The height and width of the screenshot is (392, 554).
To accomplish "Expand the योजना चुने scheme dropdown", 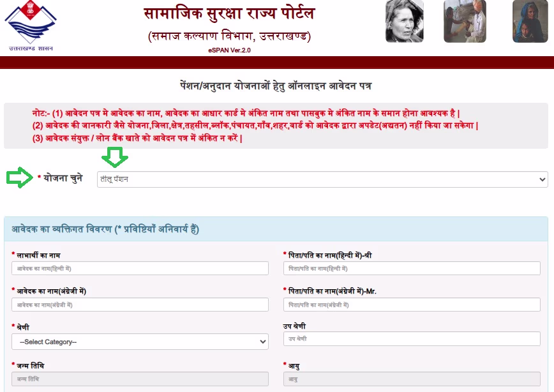I will tap(322, 179).
